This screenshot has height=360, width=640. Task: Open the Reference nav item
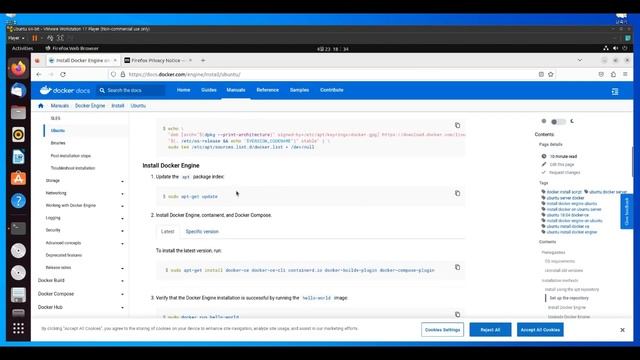(268, 90)
